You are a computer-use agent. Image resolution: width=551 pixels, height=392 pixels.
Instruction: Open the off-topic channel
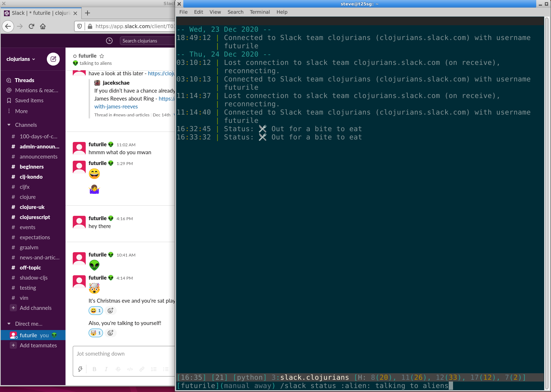point(33,268)
